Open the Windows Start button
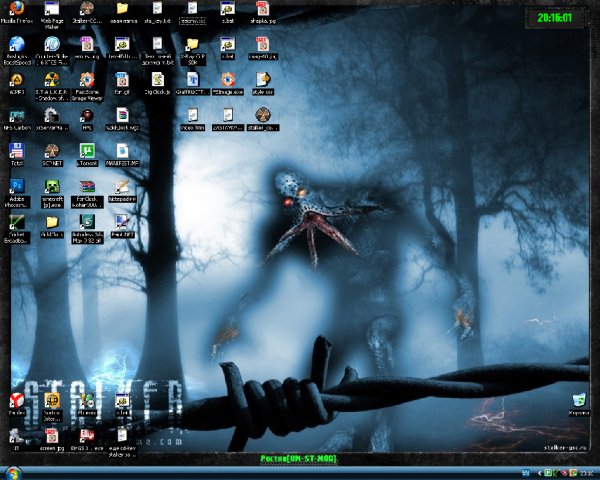This screenshot has width=600, height=480. pyautogui.click(x=13, y=473)
